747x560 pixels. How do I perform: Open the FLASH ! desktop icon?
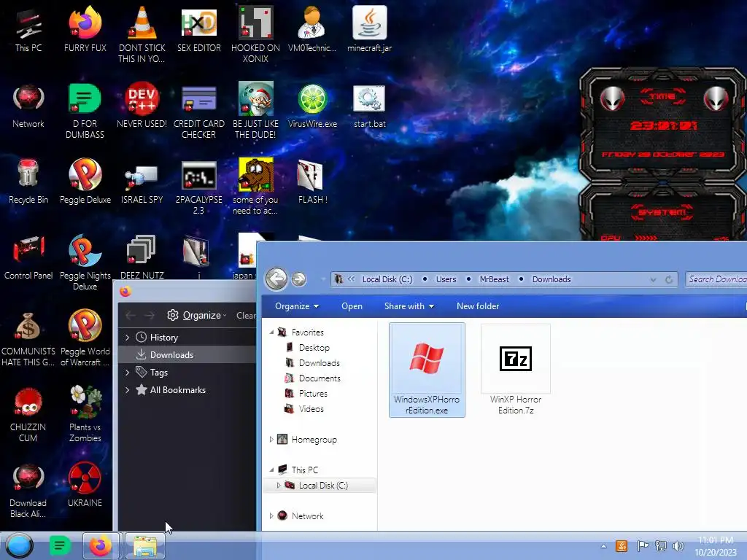312,182
